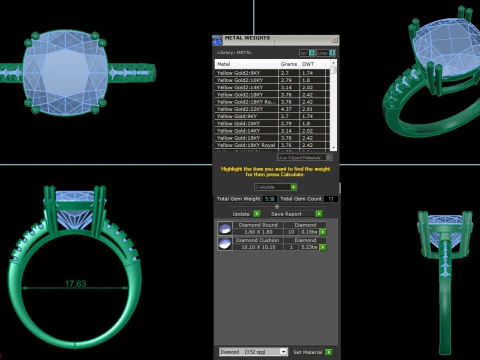Click the Grams column header

(289, 64)
